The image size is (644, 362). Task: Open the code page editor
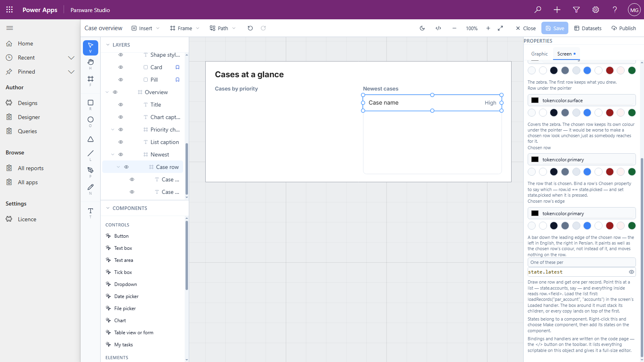[x=438, y=28]
